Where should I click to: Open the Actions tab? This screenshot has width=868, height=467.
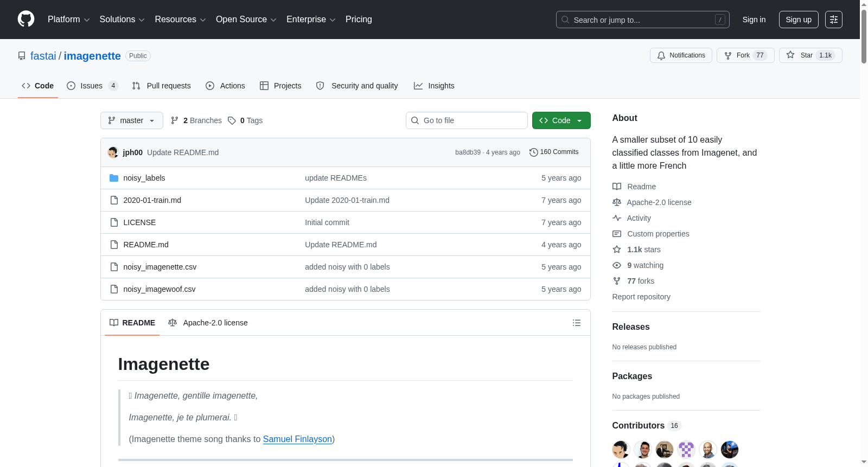pyautogui.click(x=226, y=86)
